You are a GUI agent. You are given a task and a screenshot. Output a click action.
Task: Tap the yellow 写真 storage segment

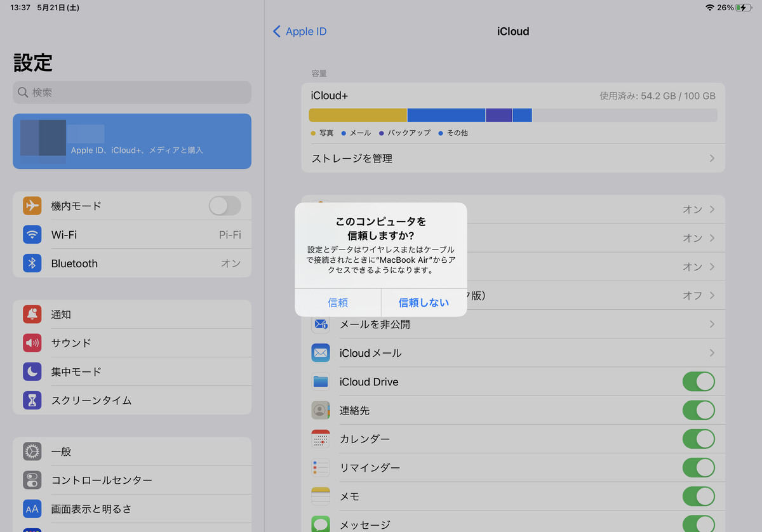click(358, 115)
